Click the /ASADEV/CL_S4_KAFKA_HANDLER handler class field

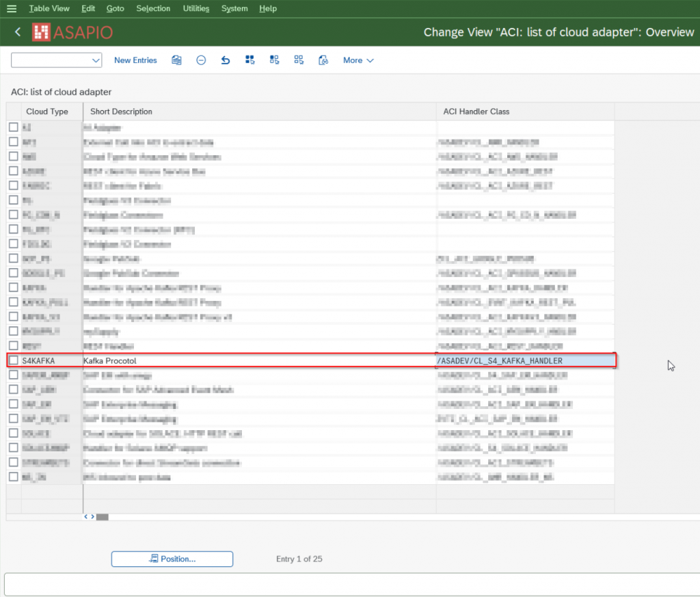coord(524,360)
